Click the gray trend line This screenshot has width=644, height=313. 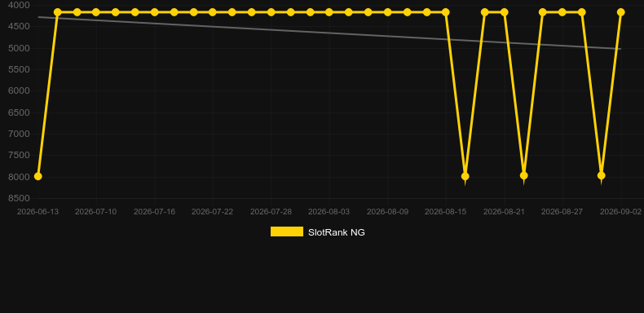point(329,33)
